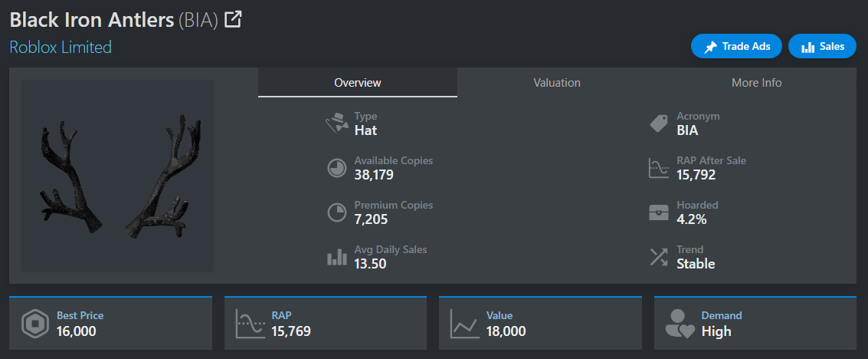Click the RAP After Sale graph icon
Screen dimensions: 868x359
pos(659,169)
